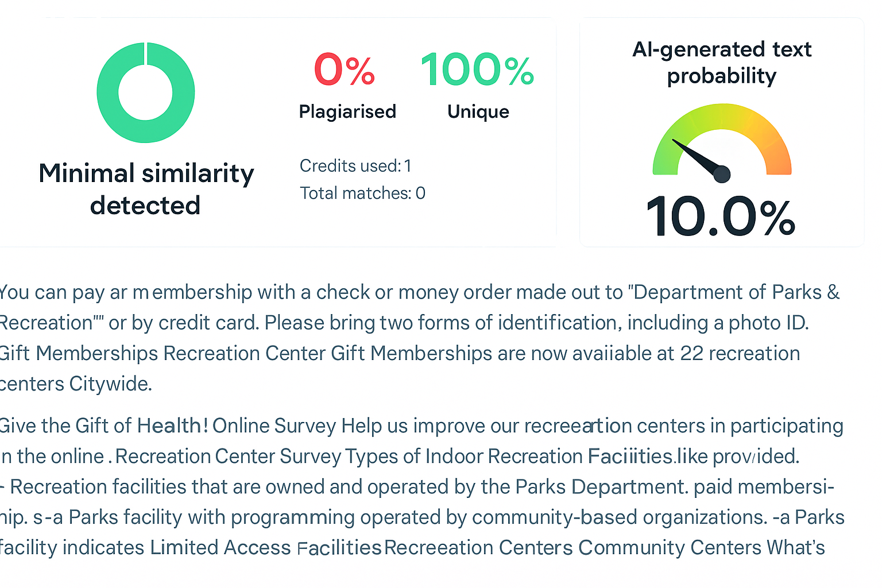
Task: Click the Minimal similarity detected heading
Action: click(x=146, y=189)
